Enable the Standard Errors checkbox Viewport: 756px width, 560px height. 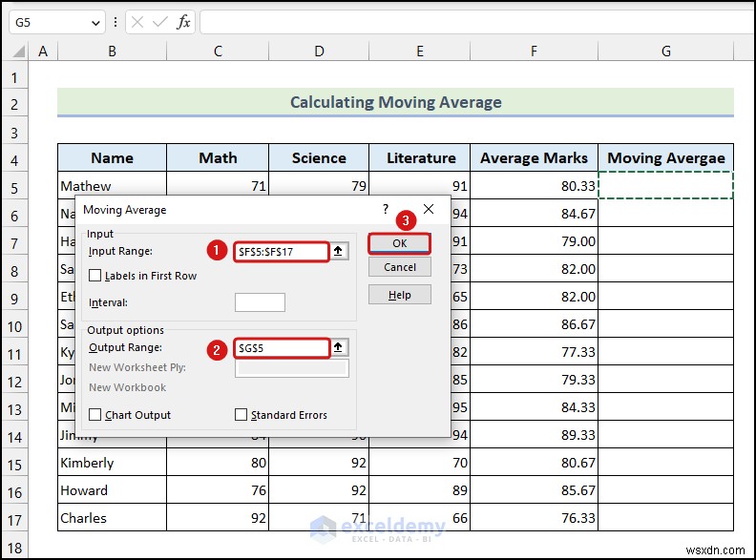[x=241, y=415]
